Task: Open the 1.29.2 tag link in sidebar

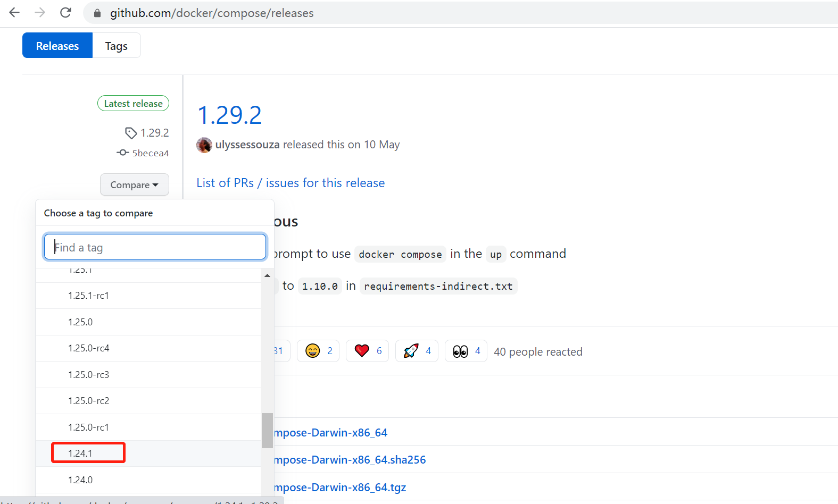Action: tap(155, 133)
